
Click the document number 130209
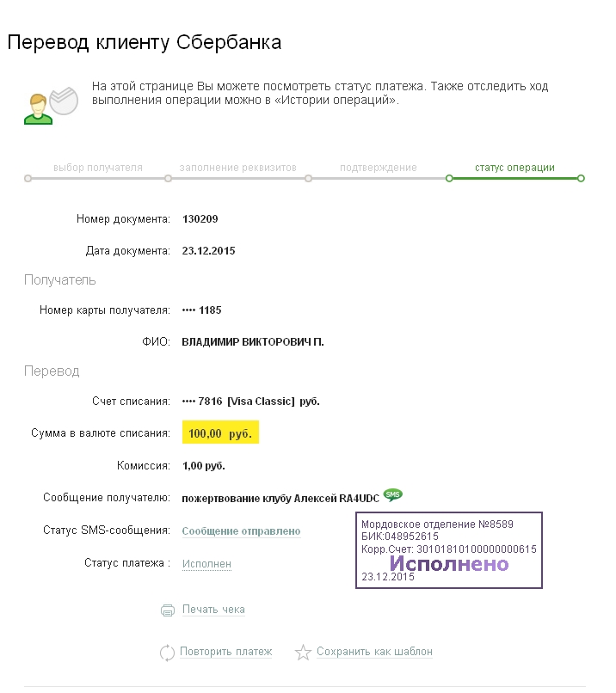200,219
